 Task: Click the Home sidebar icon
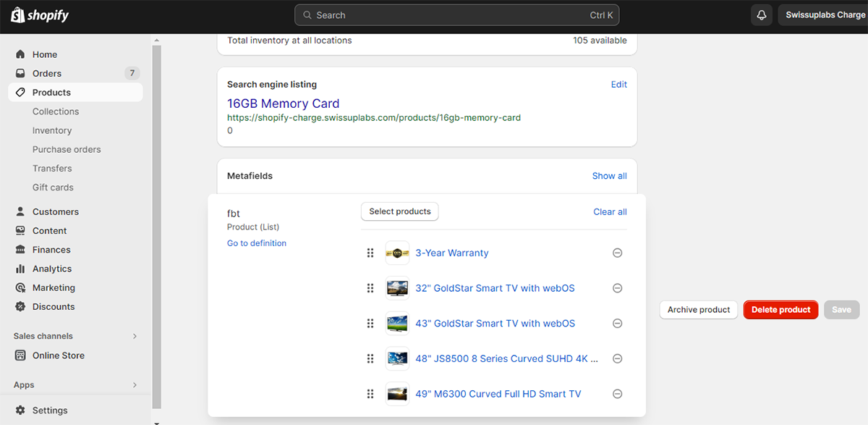click(x=20, y=54)
